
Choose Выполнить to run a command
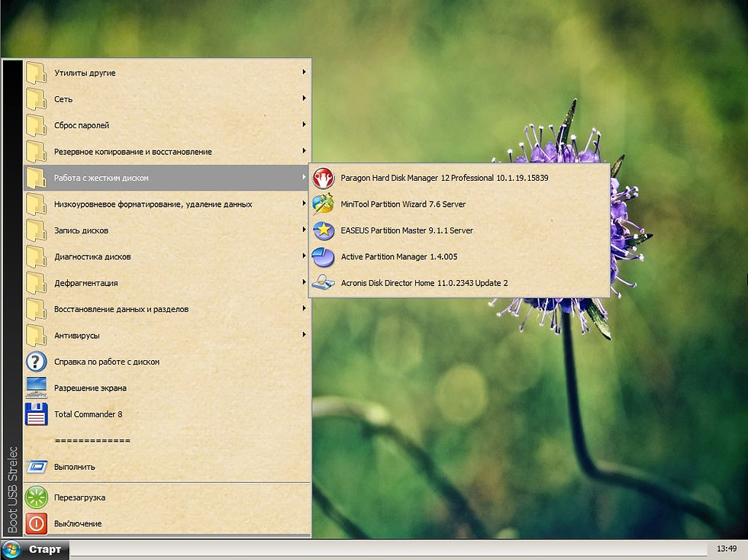click(166, 466)
